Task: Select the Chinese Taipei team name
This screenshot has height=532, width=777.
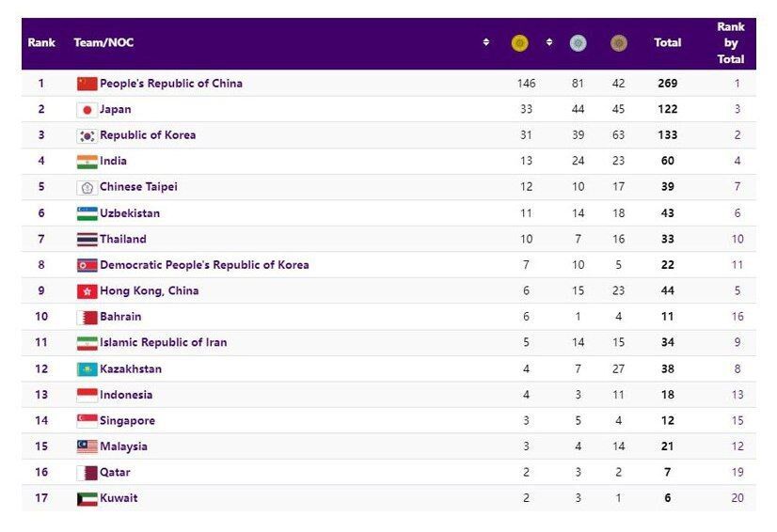Action: 138,187
